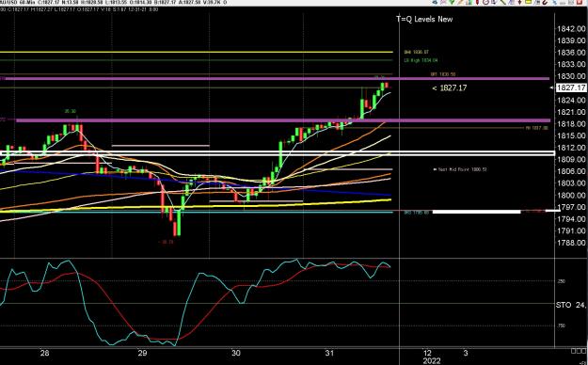Click the green 25.30 swing-high label

pyautogui.click(x=71, y=111)
